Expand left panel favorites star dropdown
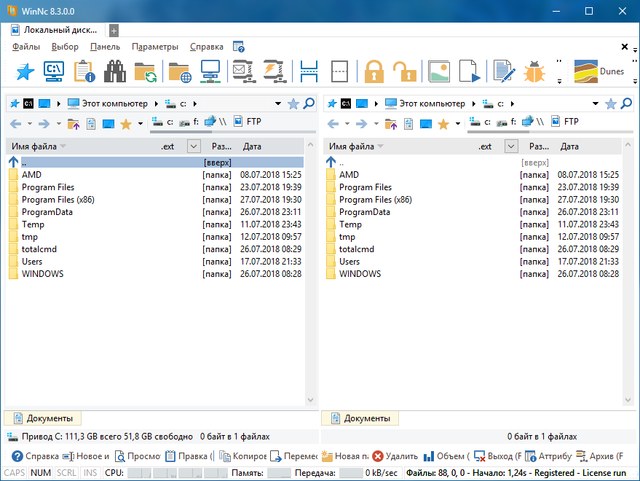 [x=139, y=124]
